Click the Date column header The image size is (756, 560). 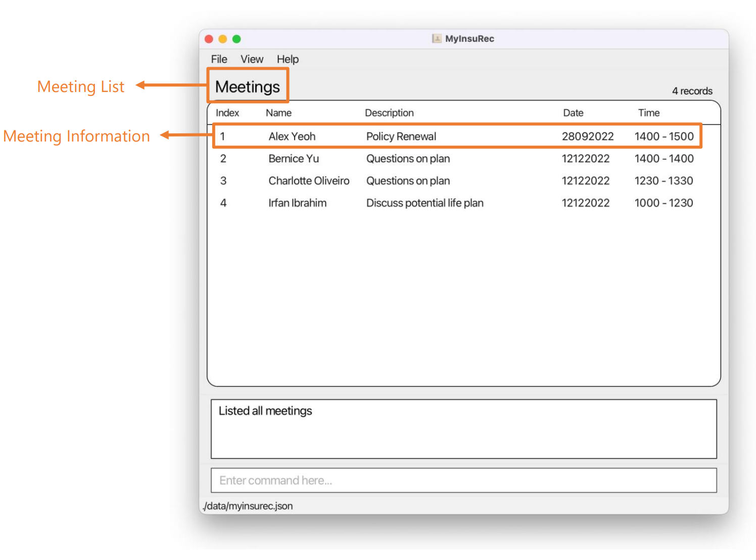[573, 113]
